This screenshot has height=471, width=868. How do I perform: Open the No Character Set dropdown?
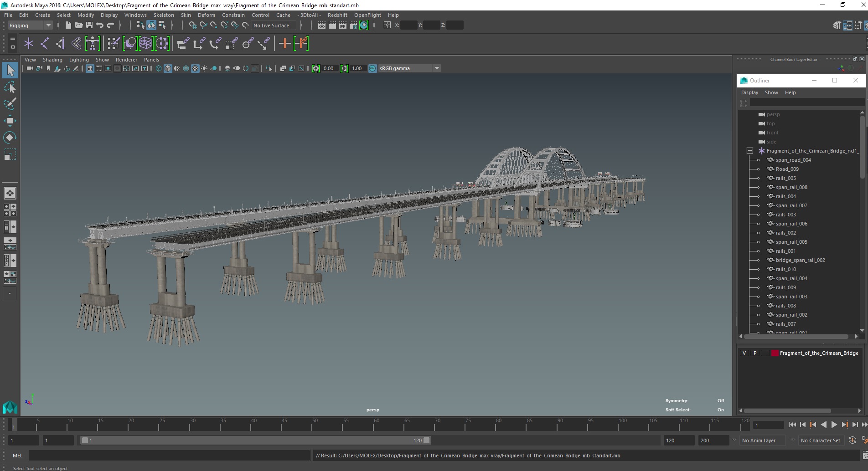[821, 440]
